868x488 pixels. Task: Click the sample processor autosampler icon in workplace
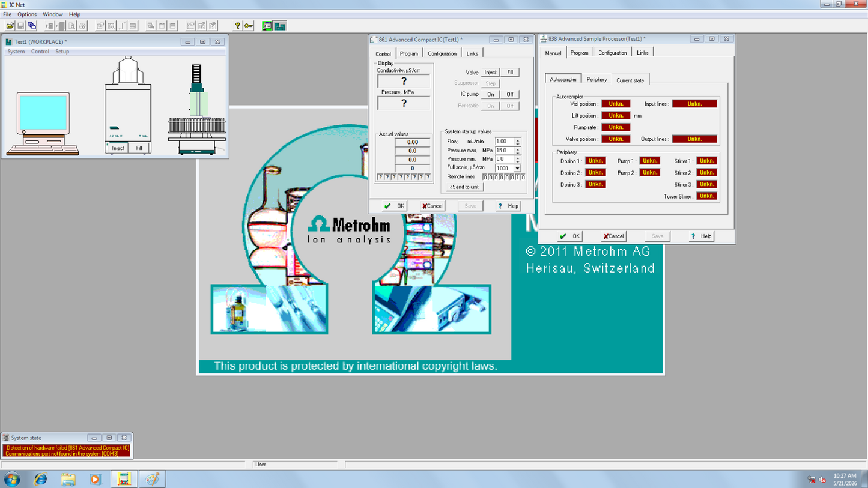(196, 109)
